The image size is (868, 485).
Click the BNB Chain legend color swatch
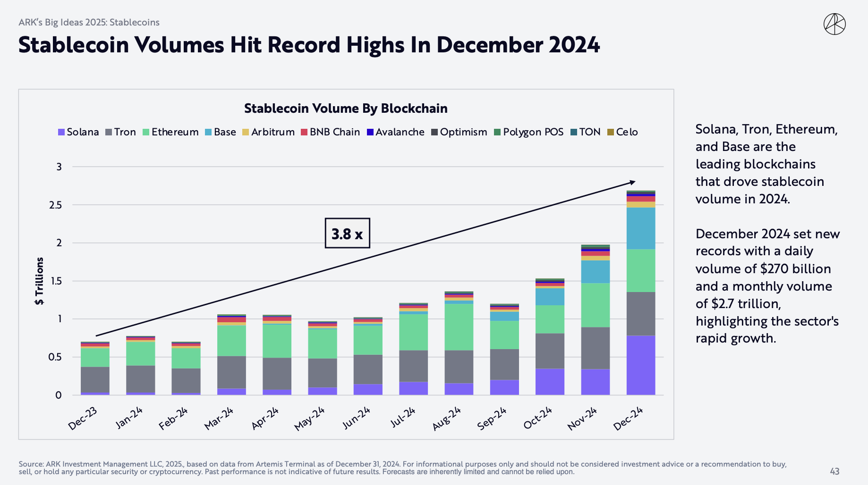tap(304, 132)
